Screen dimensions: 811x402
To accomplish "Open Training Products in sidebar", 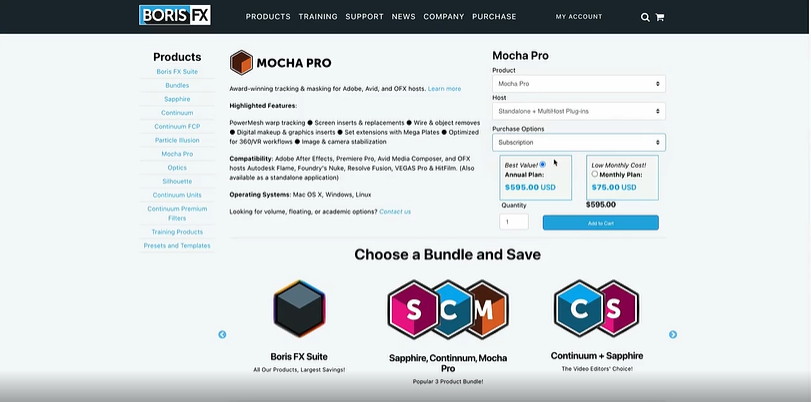I will (x=177, y=232).
